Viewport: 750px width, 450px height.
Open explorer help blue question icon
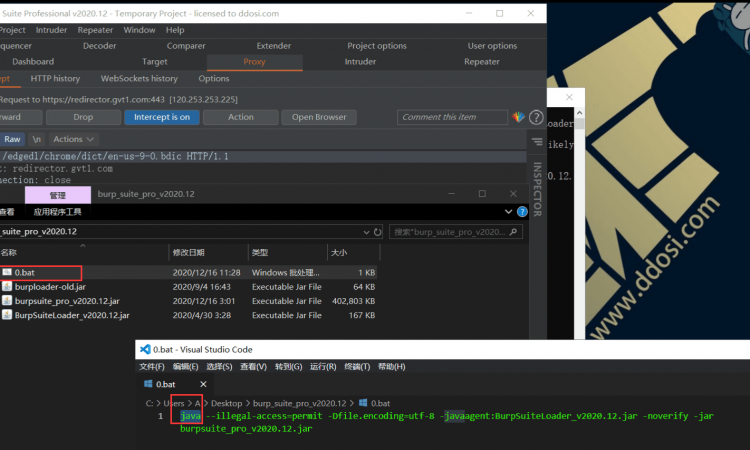(x=522, y=212)
